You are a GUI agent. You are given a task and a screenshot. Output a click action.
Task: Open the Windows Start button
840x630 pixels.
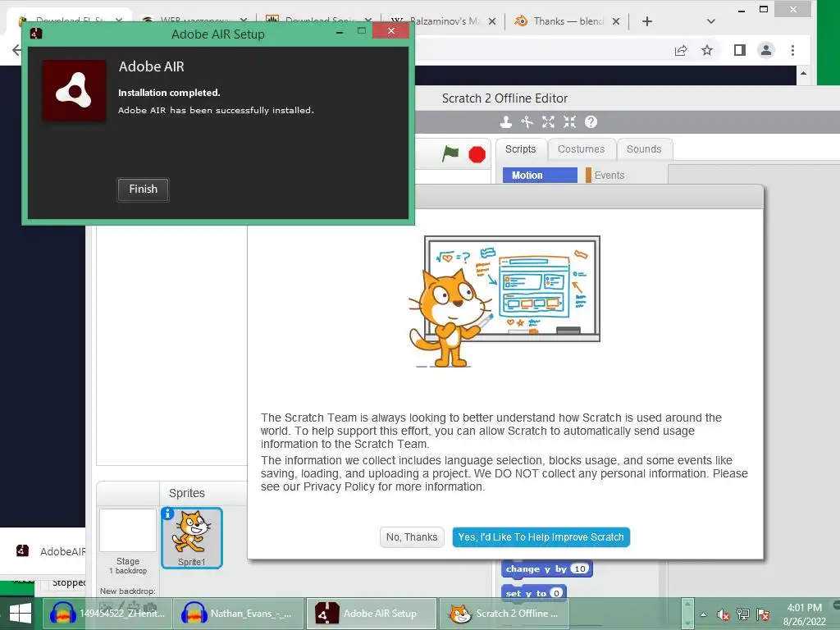(21, 614)
